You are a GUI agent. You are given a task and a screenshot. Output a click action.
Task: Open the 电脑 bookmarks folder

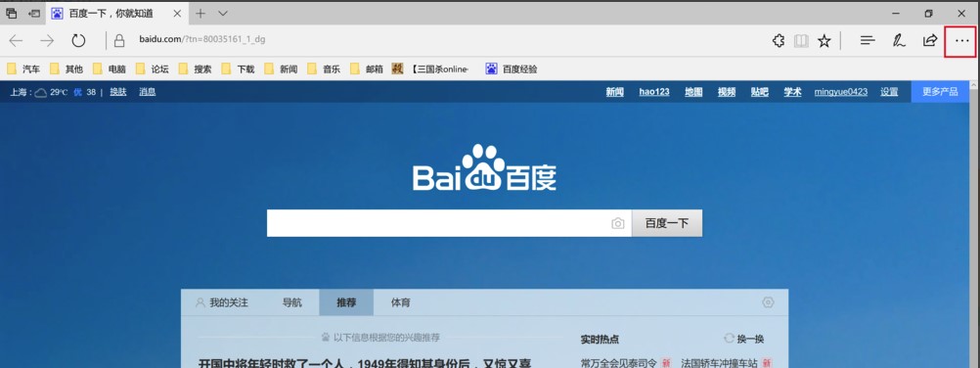(109, 69)
